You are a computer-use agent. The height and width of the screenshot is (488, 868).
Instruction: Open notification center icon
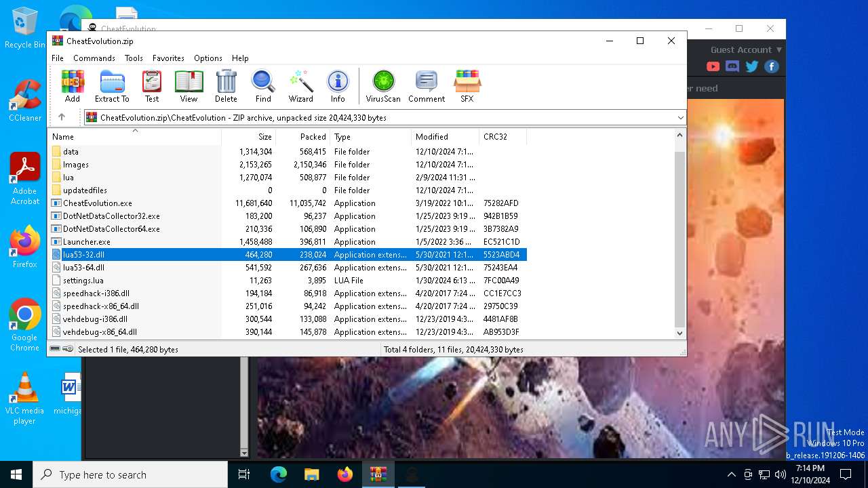pos(846,474)
